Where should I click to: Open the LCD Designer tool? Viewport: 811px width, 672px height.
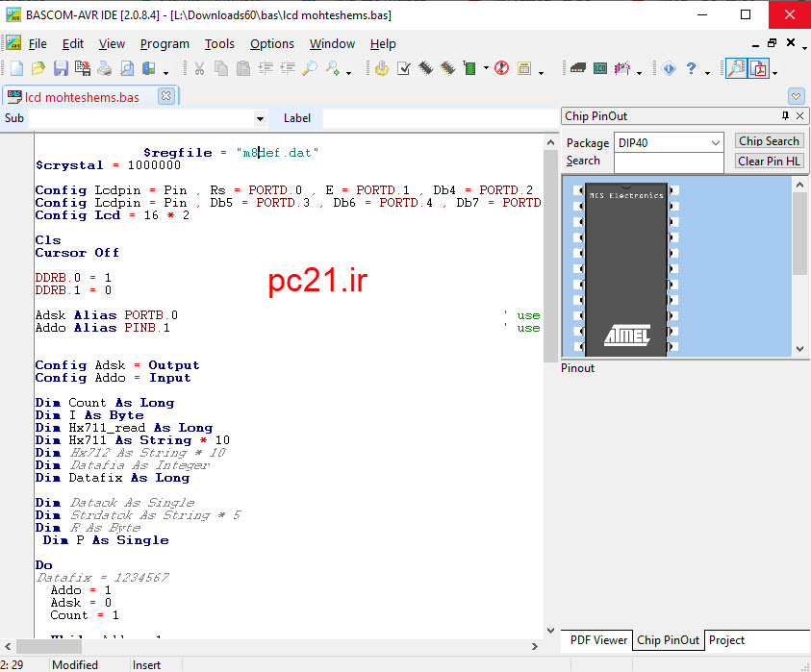click(600, 68)
